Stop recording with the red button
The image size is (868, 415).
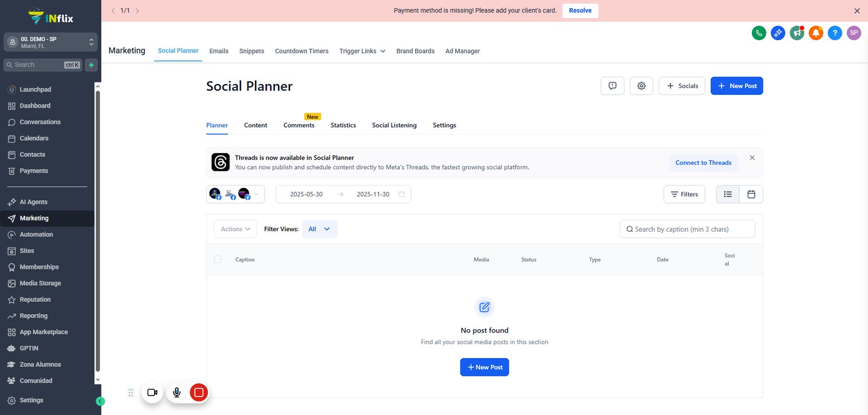click(199, 392)
